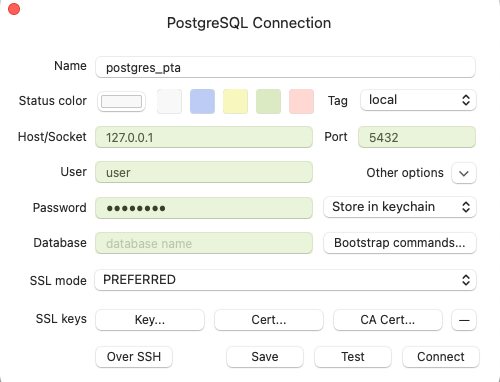
Task: Choose SSL Key file button
Action: (150, 320)
